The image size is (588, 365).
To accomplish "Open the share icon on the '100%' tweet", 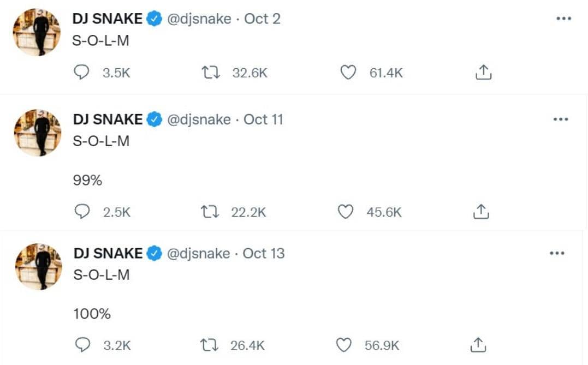I will click(478, 344).
